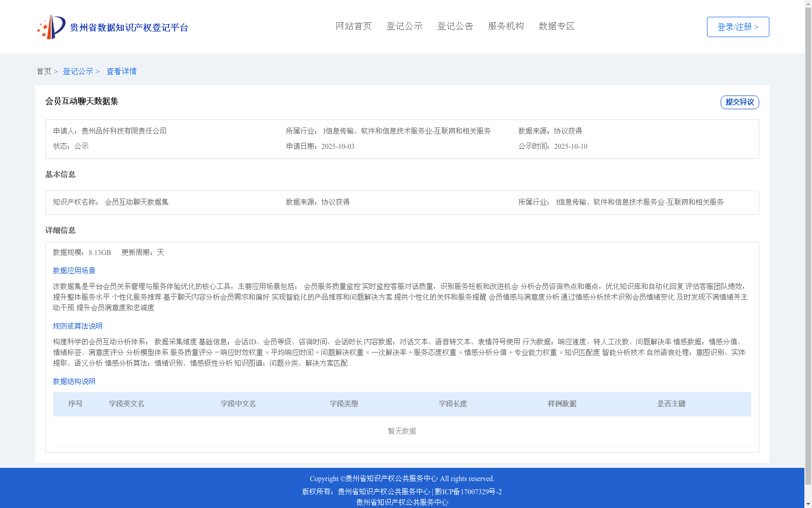Click the page title 会员互动聊天数据集
Viewport: 812px width, 508px height.
[82, 101]
